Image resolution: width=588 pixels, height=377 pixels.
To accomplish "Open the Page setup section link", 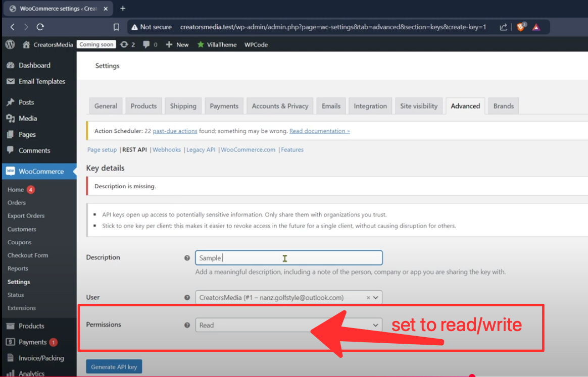I will point(102,149).
